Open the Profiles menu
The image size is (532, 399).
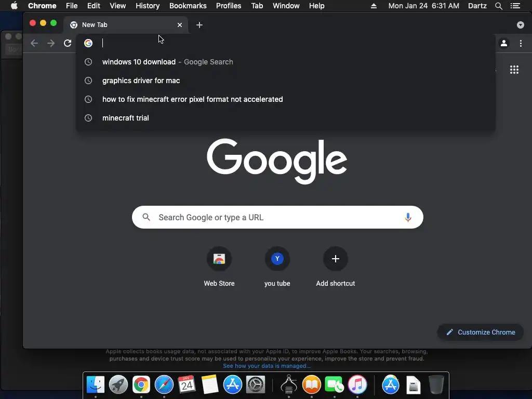click(229, 6)
